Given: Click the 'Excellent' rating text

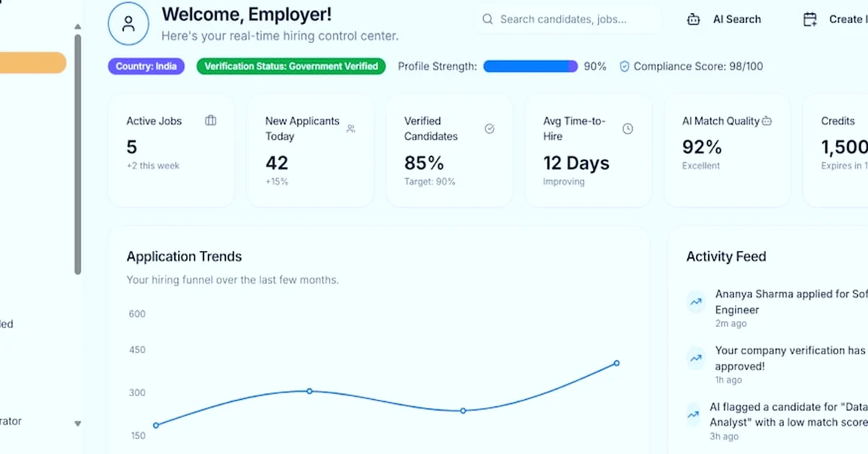Looking at the screenshot, I should tap(701, 166).
